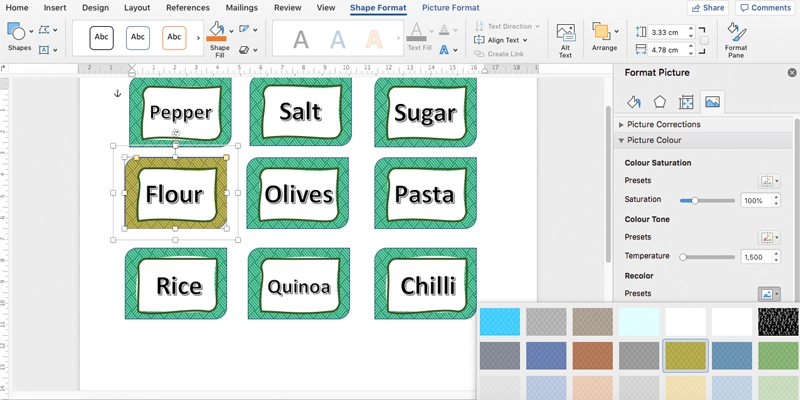Open the Align Text dropdown
This screenshot has width=800, height=400.
click(x=500, y=40)
